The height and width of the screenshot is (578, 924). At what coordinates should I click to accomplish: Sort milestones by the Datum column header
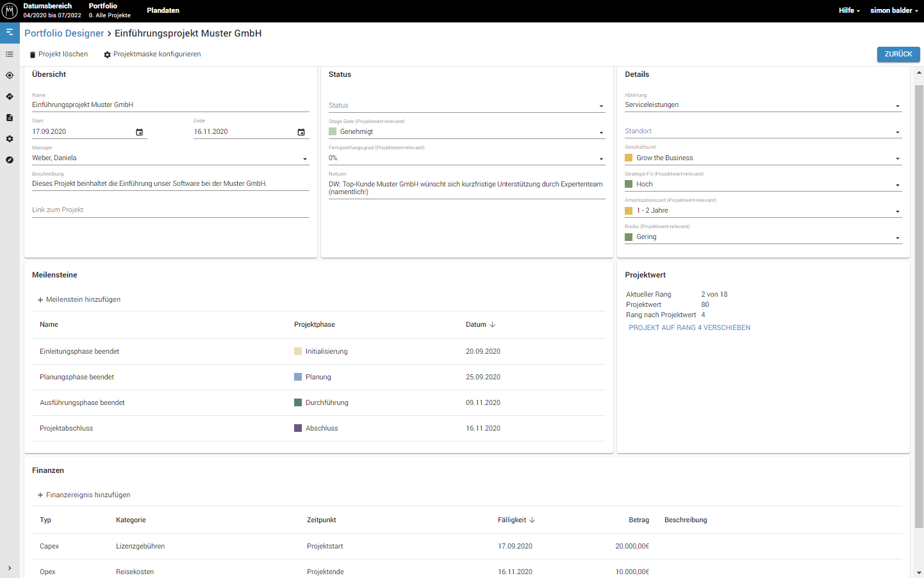[x=481, y=325]
